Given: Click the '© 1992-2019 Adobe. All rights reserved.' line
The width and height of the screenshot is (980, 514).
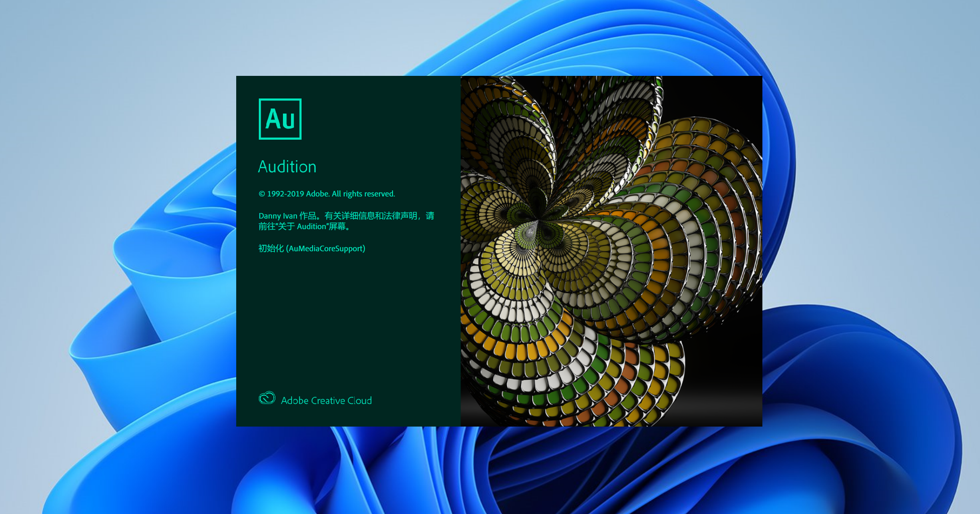Looking at the screenshot, I should point(327,194).
